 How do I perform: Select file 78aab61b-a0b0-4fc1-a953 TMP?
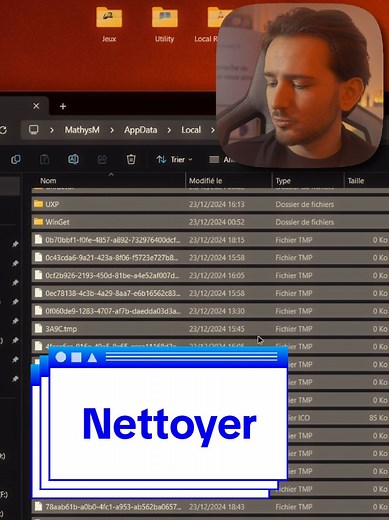coord(210,507)
